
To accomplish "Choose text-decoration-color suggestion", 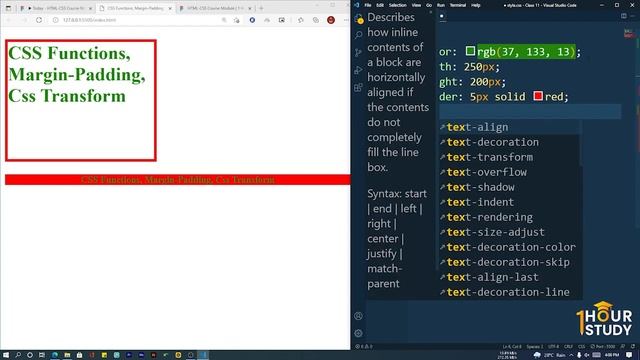I will click(509, 247).
